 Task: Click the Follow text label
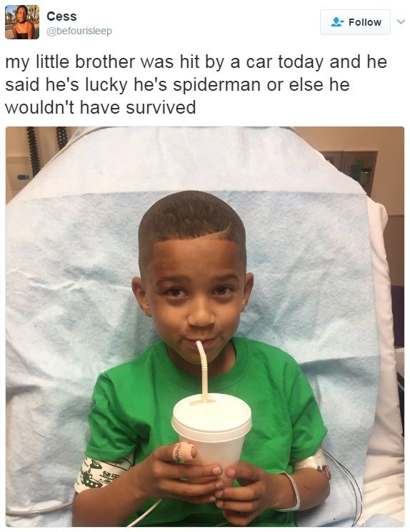(x=365, y=22)
